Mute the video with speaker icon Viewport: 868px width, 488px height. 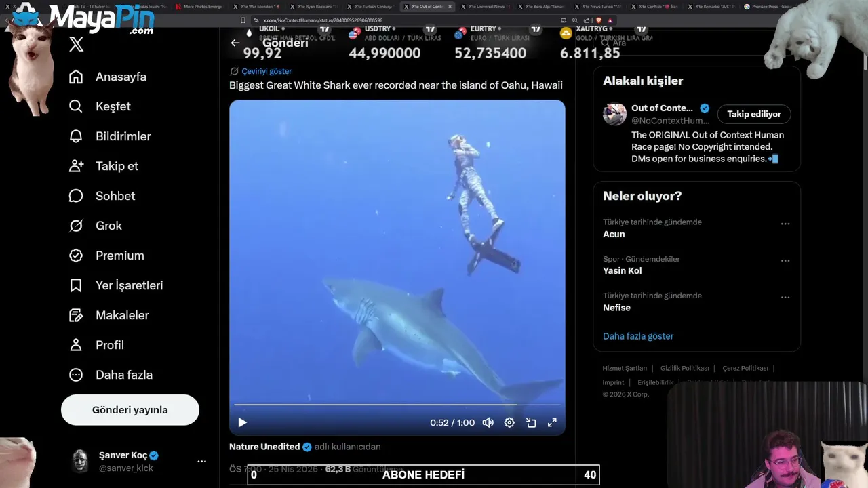tap(488, 422)
